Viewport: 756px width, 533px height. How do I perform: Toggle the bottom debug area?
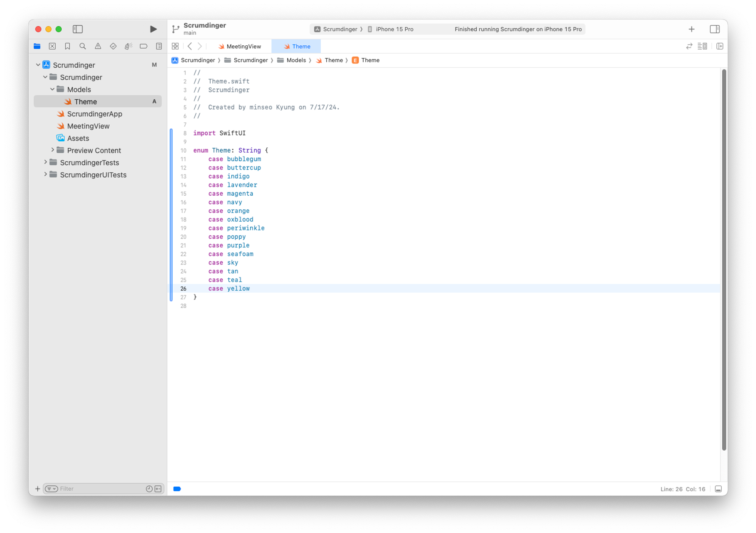718,489
